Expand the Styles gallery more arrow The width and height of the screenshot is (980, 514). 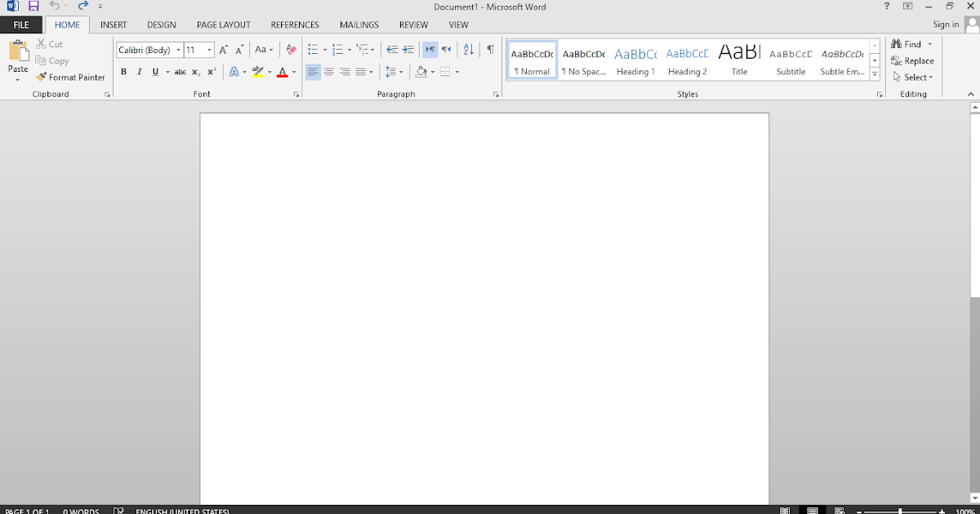coord(875,74)
